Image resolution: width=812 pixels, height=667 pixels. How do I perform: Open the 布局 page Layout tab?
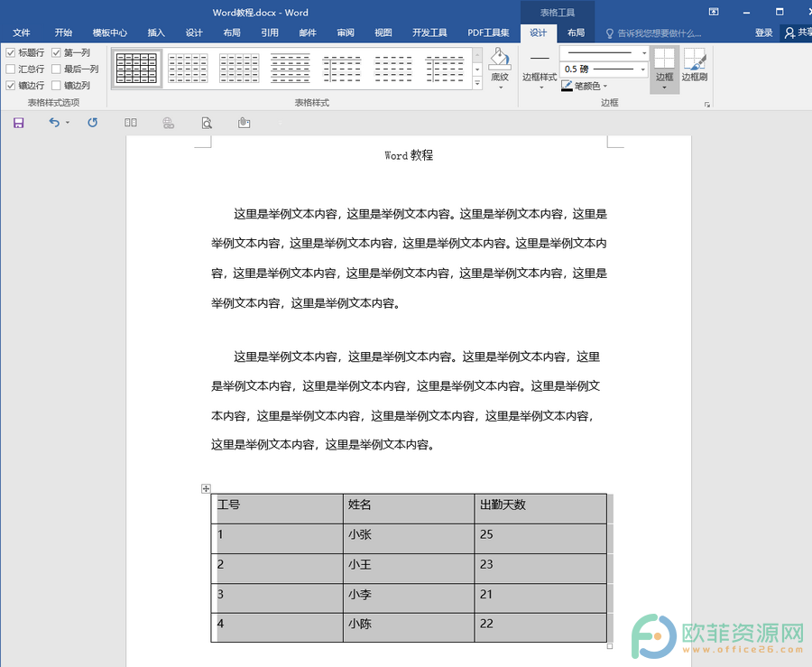pos(232,32)
